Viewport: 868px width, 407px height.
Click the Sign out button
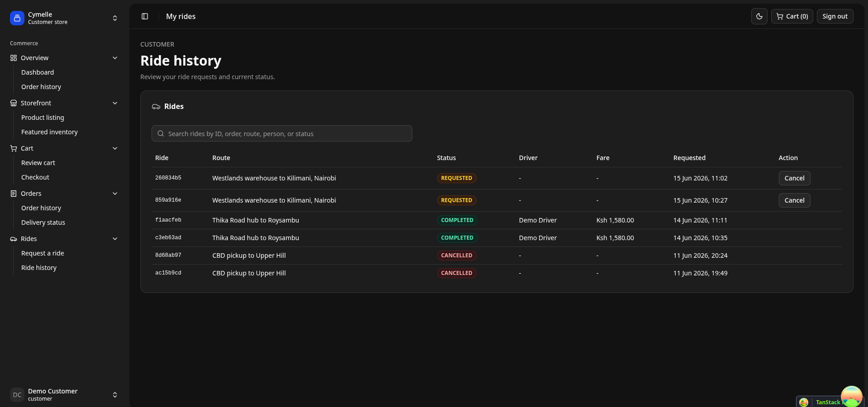835,16
